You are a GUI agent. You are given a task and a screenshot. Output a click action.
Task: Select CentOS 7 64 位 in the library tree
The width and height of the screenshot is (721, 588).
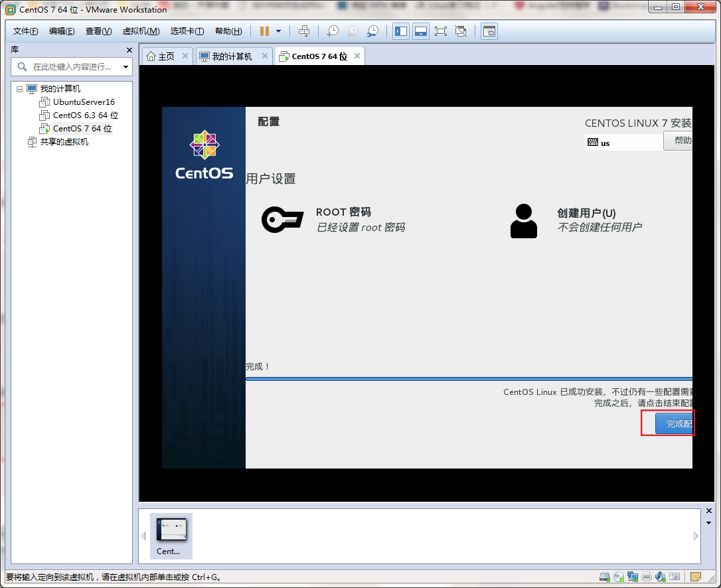click(82, 129)
